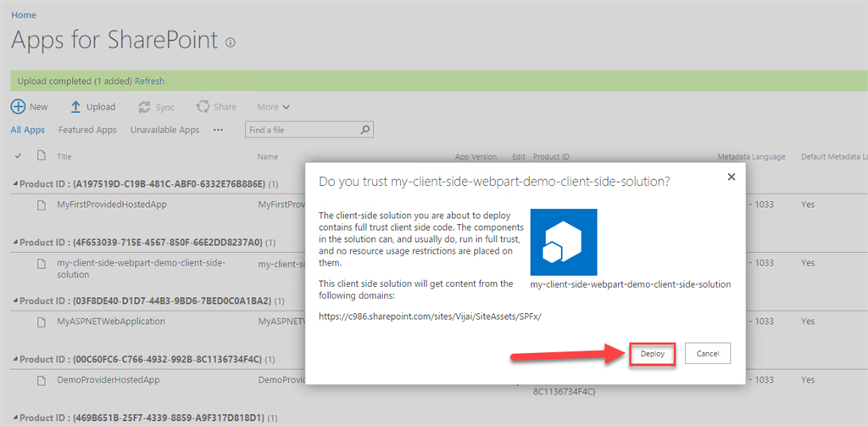This screenshot has width=868, height=426.
Task: Close the trust dialog with X
Action: point(731,177)
